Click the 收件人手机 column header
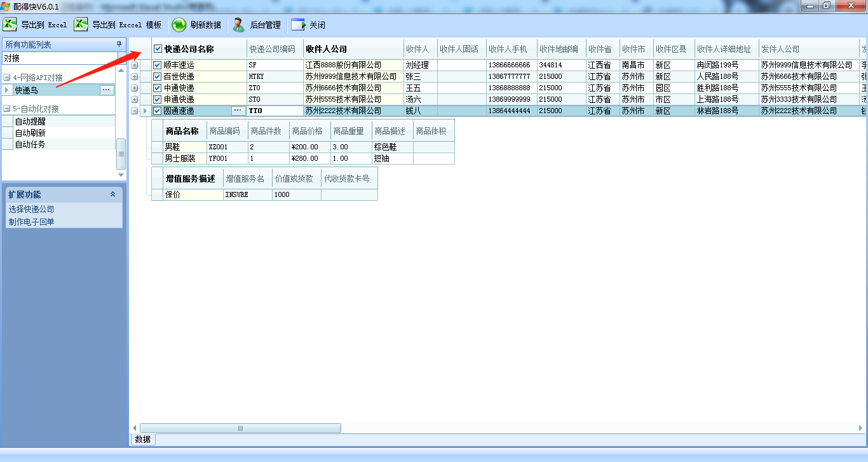The height and width of the screenshot is (462, 868). (x=512, y=49)
